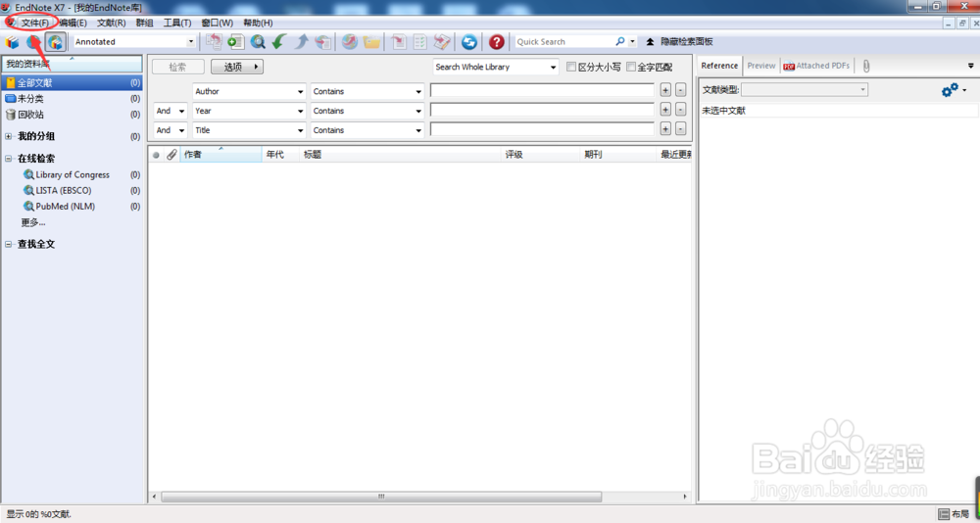The width and height of the screenshot is (980, 523).
Task: Open the 选项 options button
Action: [237, 67]
